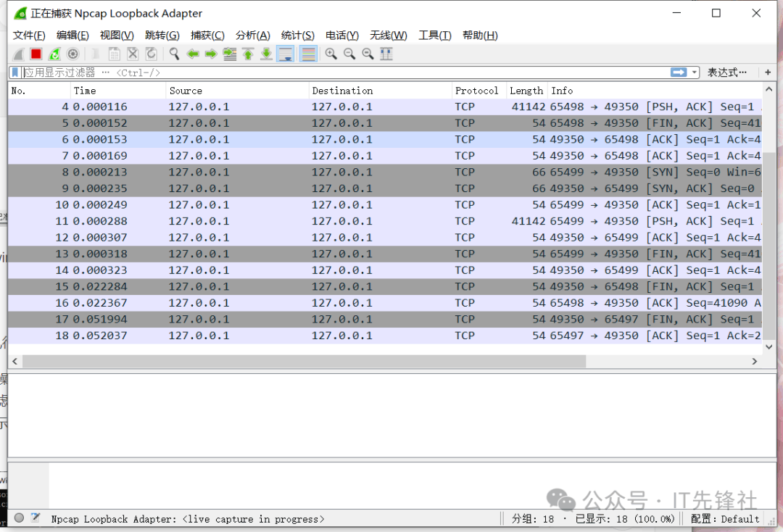Click the expert information circle in status bar
This screenshot has width=783, height=532.
click(x=20, y=518)
